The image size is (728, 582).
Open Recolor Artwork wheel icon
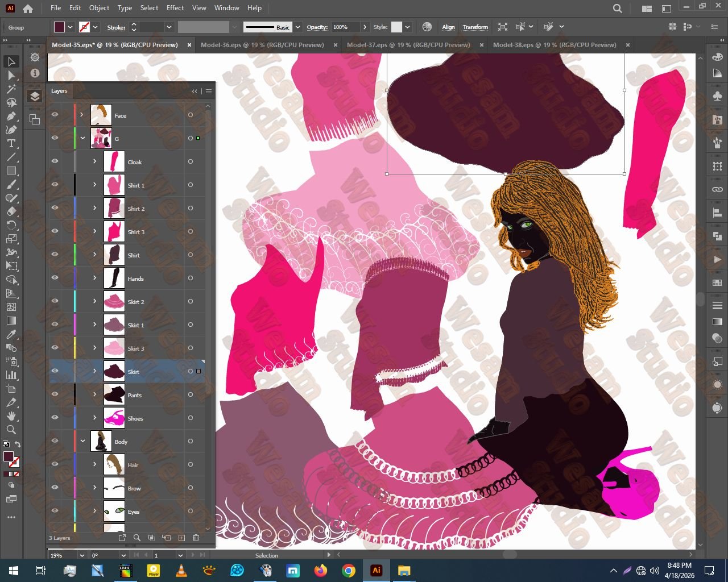point(427,27)
